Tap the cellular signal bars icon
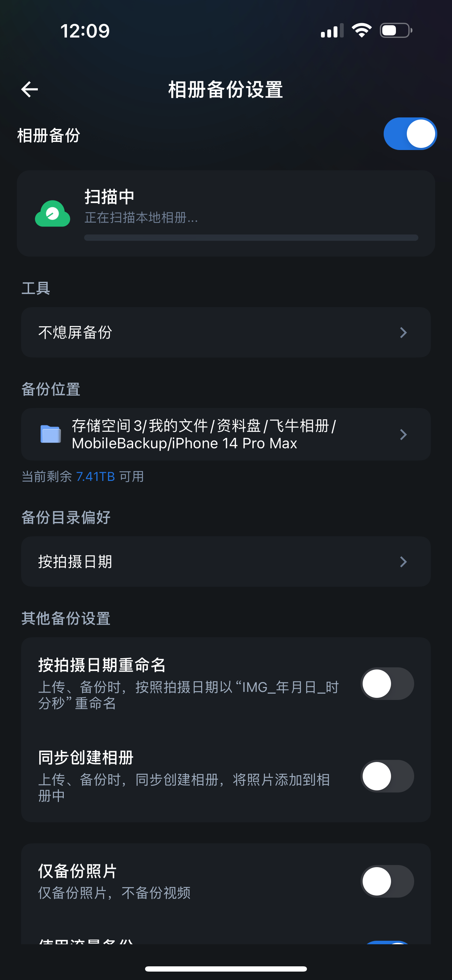The image size is (452, 980). point(332,31)
